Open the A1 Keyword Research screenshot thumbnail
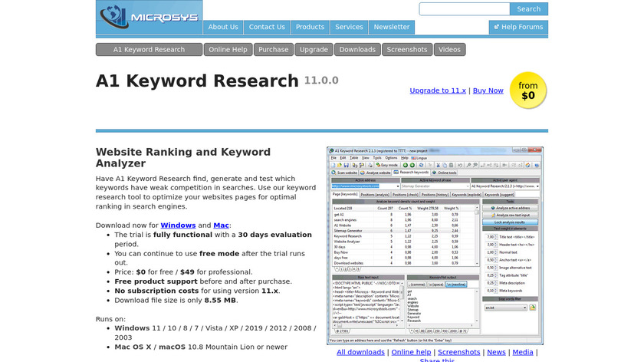644x362 pixels. click(435, 245)
